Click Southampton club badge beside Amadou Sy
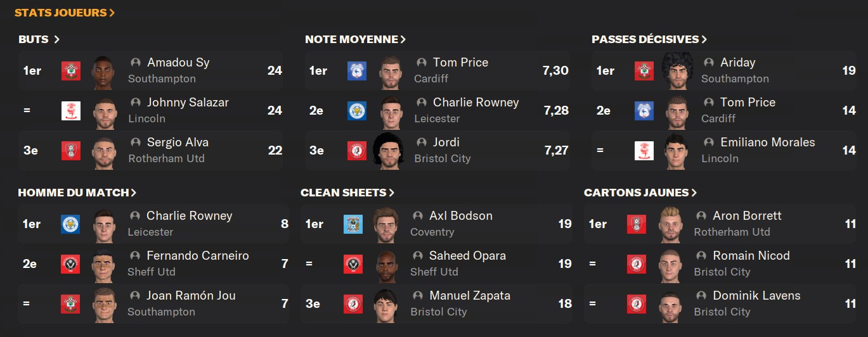 click(x=71, y=70)
